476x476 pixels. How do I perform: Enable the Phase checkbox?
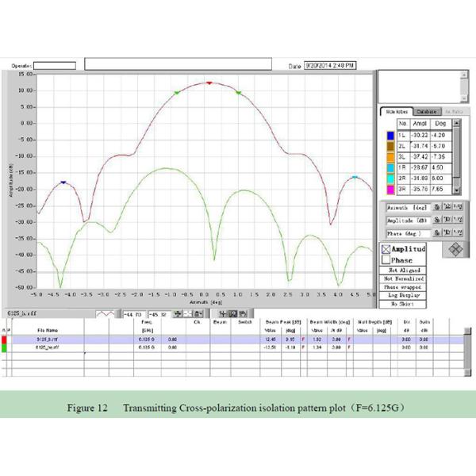(x=386, y=259)
